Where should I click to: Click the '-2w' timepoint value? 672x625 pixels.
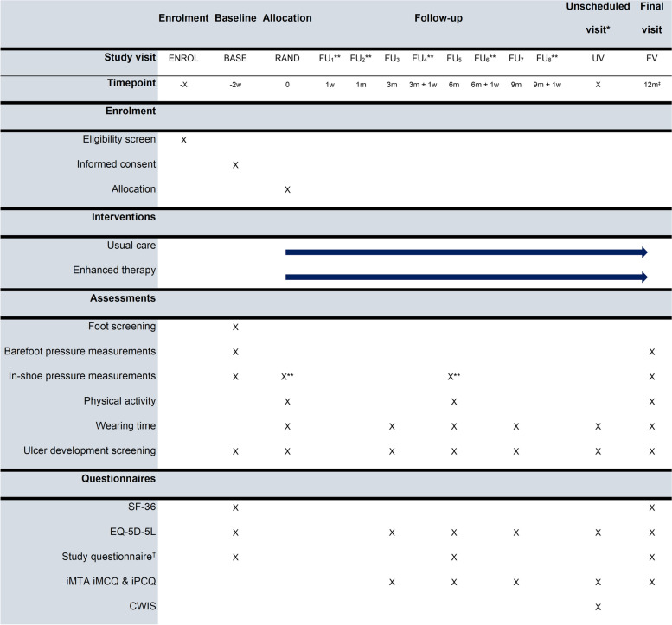[x=235, y=85]
